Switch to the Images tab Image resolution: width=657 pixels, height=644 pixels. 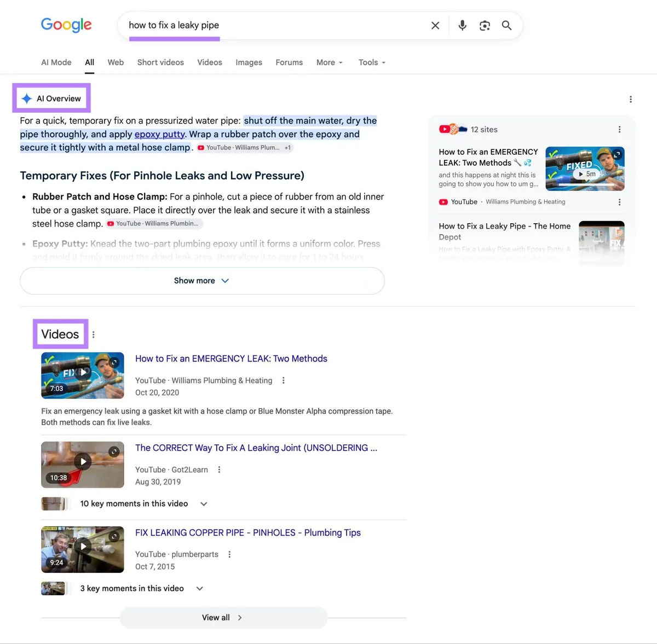249,62
